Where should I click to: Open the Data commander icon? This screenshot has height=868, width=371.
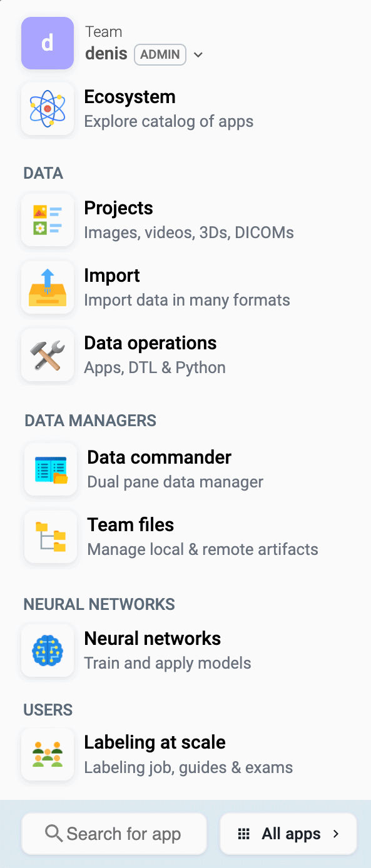51,469
